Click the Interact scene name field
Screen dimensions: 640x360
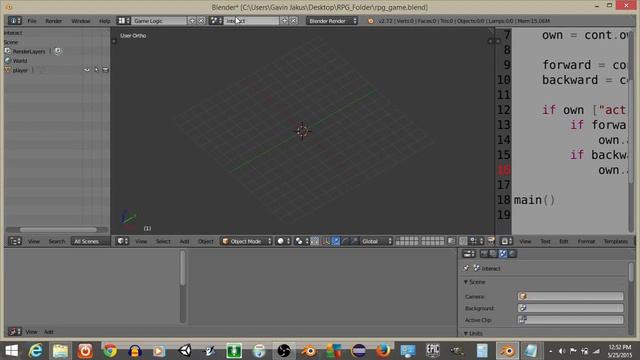pyautogui.click(x=251, y=20)
